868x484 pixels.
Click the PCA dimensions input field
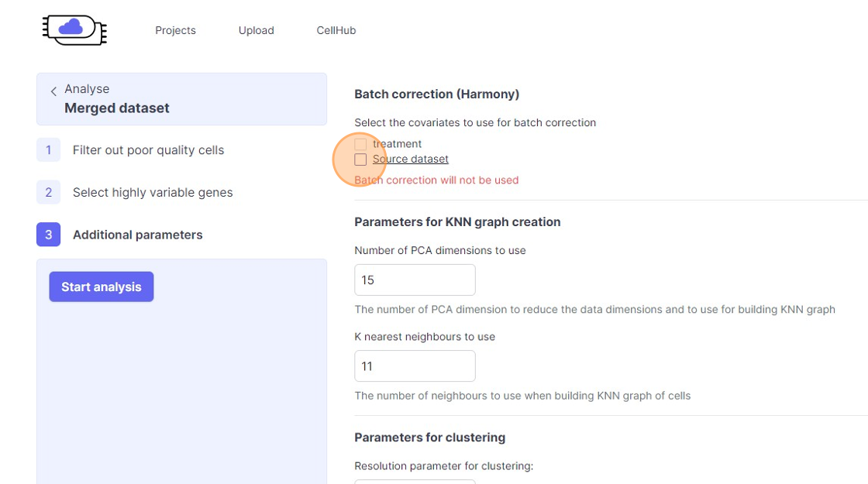(415, 280)
